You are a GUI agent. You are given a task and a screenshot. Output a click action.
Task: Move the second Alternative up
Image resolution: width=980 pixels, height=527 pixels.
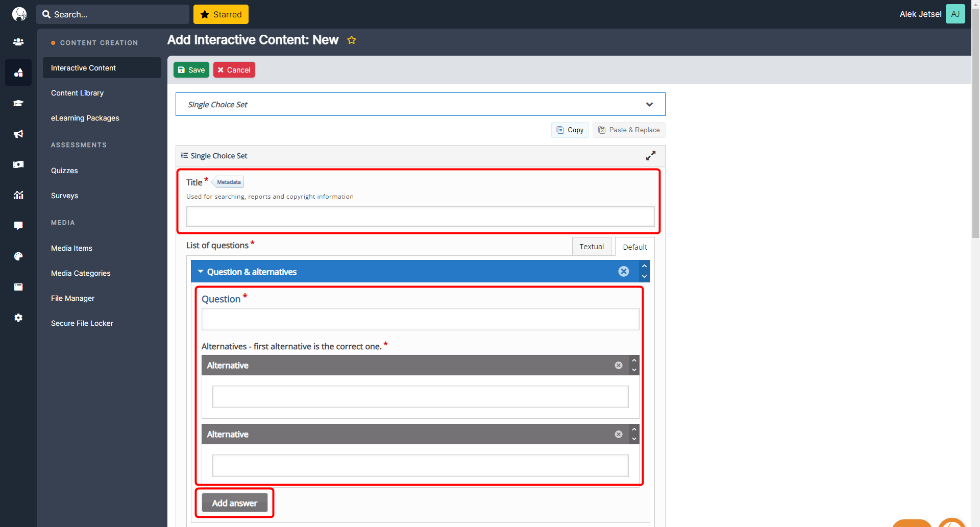[x=634, y=429]
